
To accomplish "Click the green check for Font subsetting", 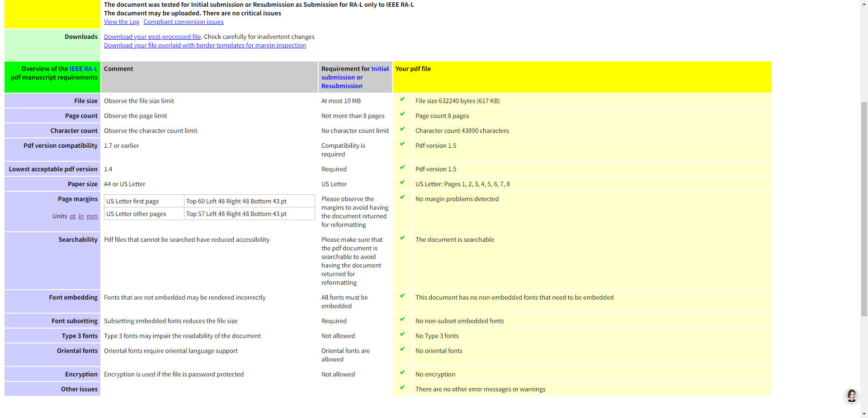I will tap(402, 319).
